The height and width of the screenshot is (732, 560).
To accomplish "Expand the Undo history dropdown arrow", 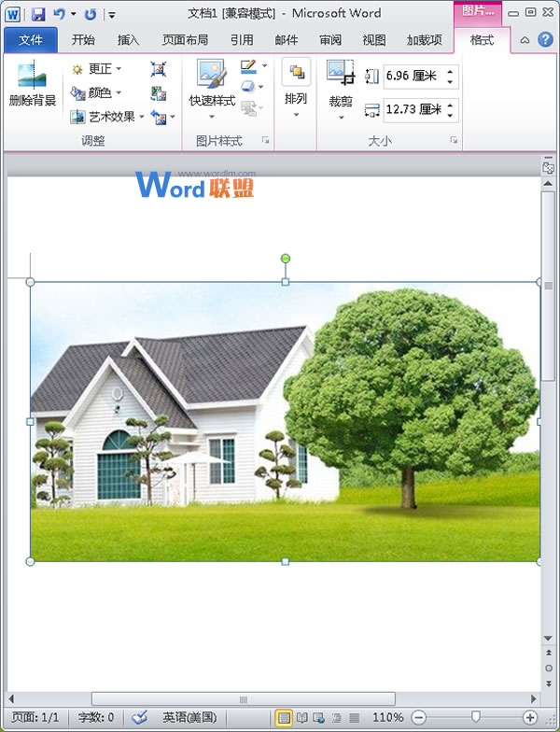I will [x=73, y=15].
